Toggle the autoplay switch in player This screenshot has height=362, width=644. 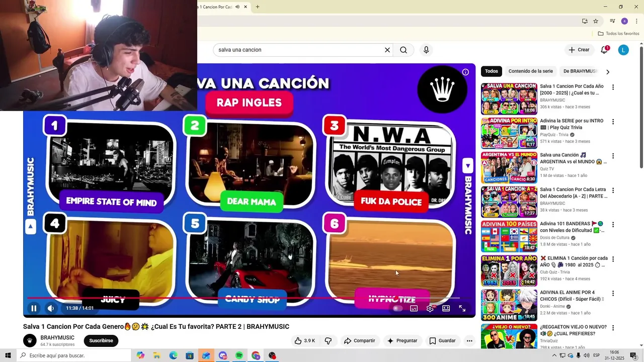point(397,308)
